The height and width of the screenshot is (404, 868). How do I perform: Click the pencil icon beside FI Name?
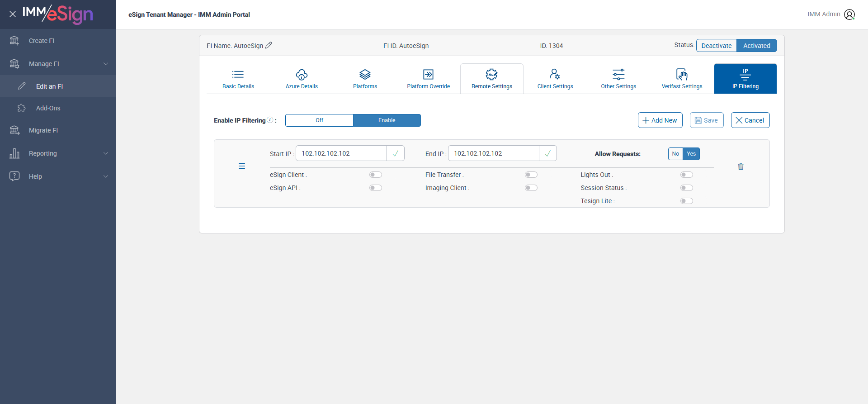[269, 45]
